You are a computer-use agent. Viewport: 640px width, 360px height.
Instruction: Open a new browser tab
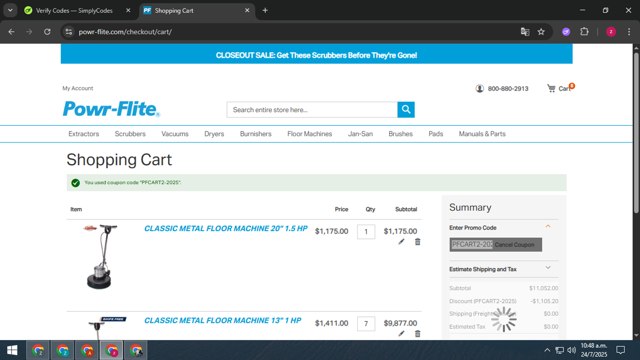tap(265, 11)
